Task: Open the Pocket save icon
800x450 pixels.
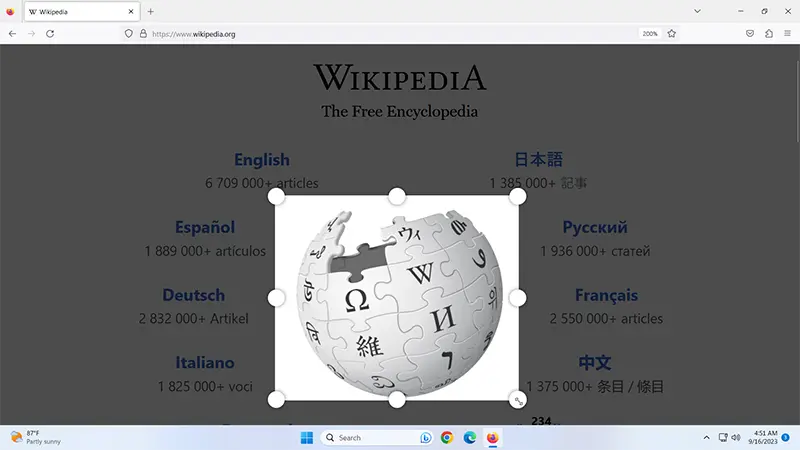Action: point(749,34)
